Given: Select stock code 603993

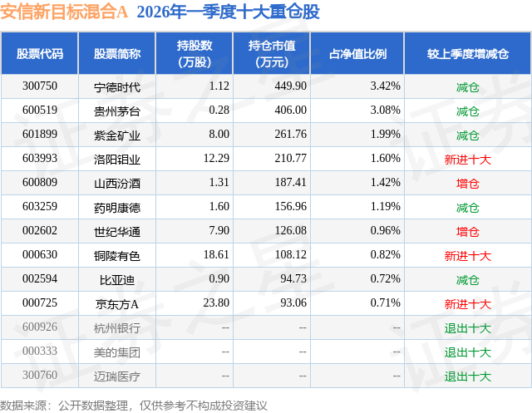Looking at the screenshot, I should tap(40, 158).
